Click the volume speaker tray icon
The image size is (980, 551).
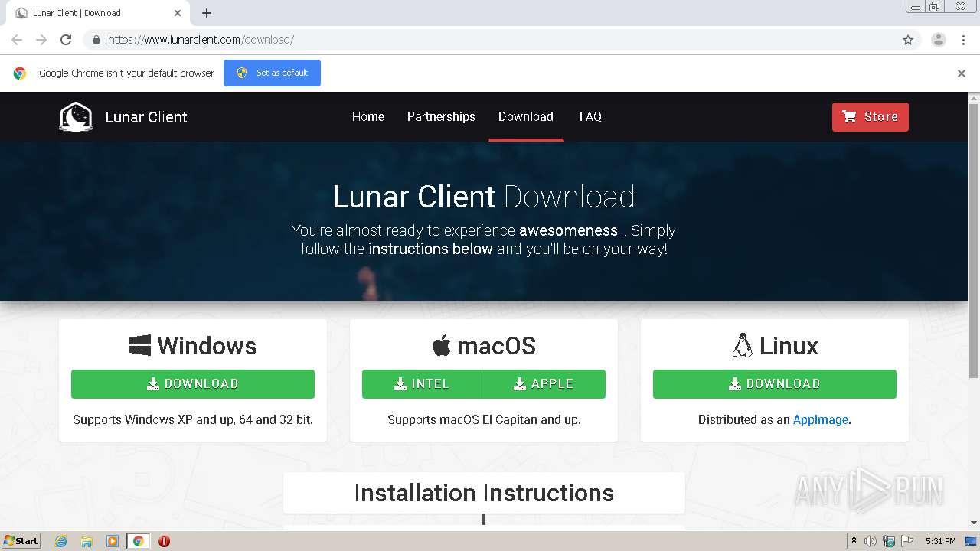(871, 541)
